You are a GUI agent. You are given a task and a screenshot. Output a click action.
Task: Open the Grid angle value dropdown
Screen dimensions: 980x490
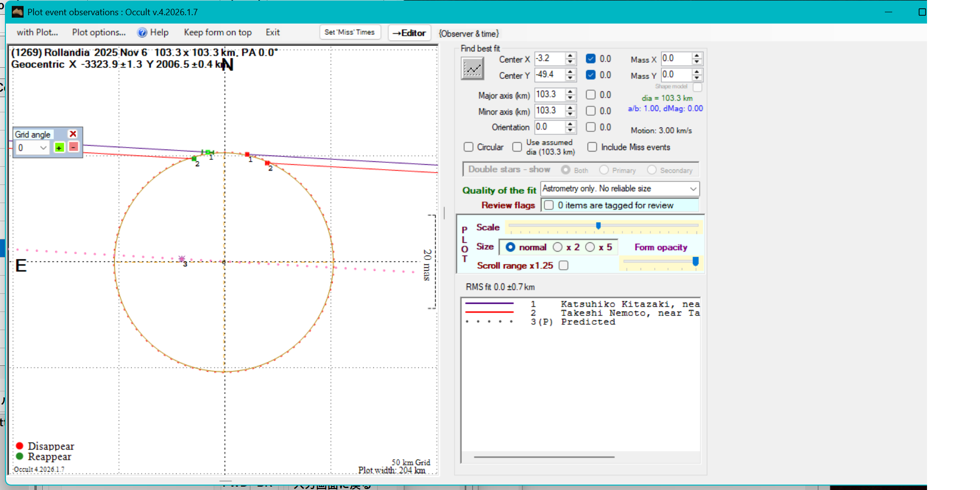(43, 148)
